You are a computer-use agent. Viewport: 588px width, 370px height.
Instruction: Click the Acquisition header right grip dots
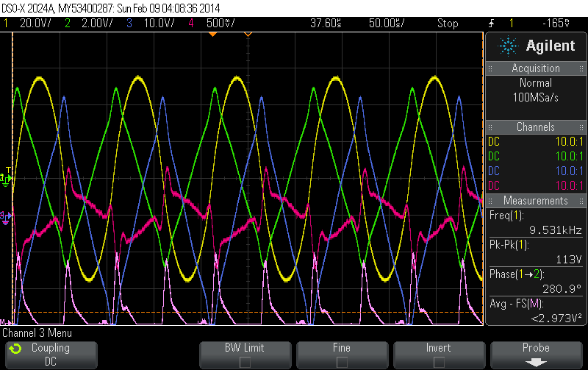click(581, 68)
